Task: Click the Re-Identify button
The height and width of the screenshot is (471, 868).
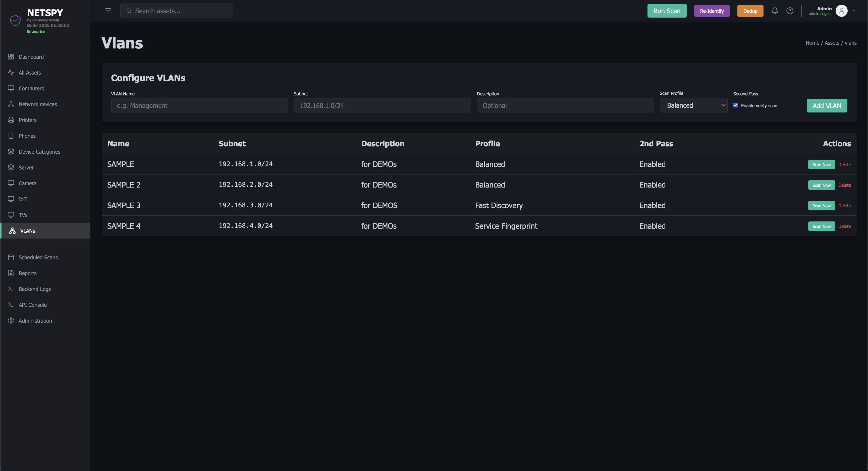Action: click(712, 11)
